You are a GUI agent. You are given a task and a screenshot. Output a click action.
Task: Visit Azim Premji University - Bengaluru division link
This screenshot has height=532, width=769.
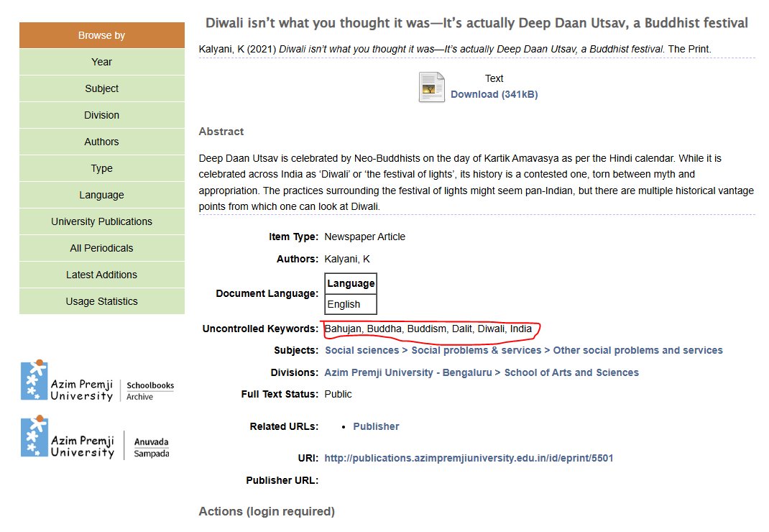tap(408, 372)
